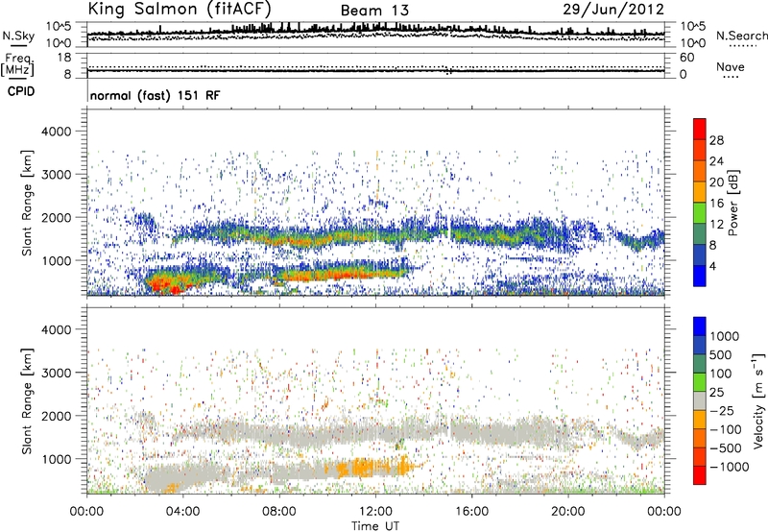Image resolution: width=768 pixels, height=532 pixels.
Task: Click the '12:00' time tick label
Action: click(x=375, y=512)
